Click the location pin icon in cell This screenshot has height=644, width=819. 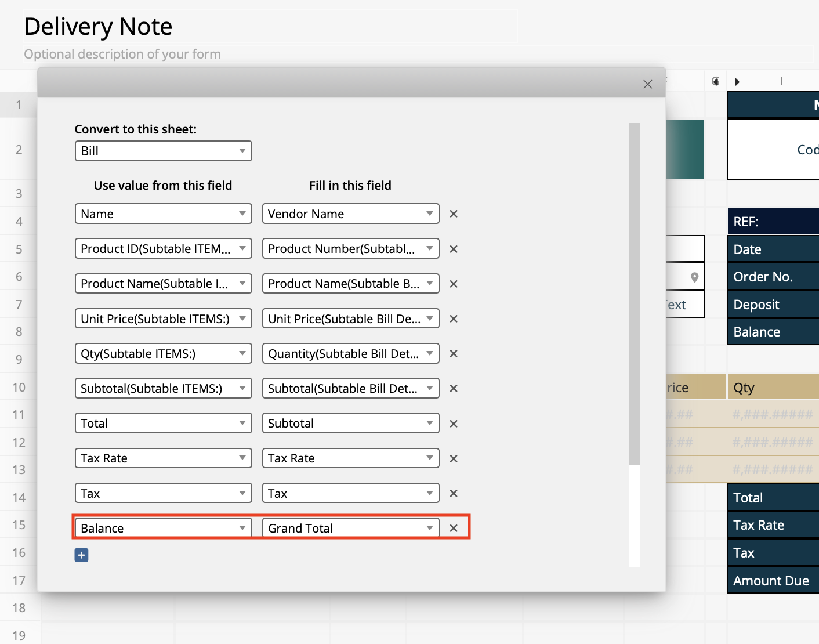click(694, 277)
